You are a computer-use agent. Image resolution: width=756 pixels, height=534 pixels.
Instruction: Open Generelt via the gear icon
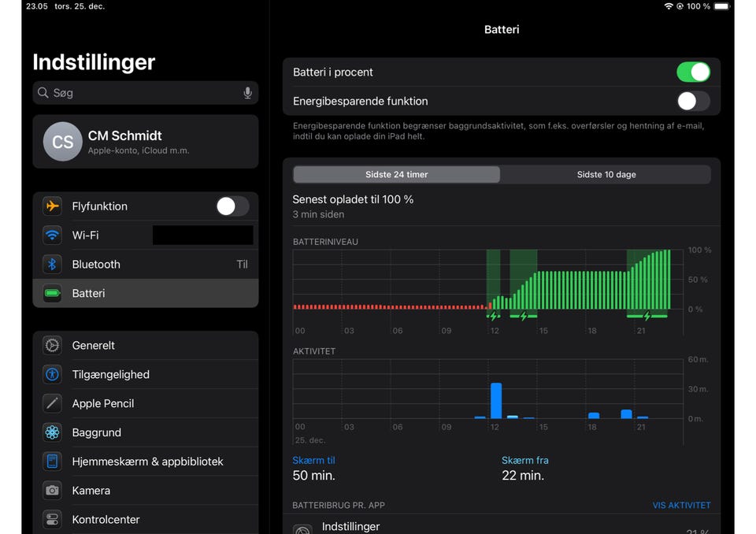pos(53,346)
